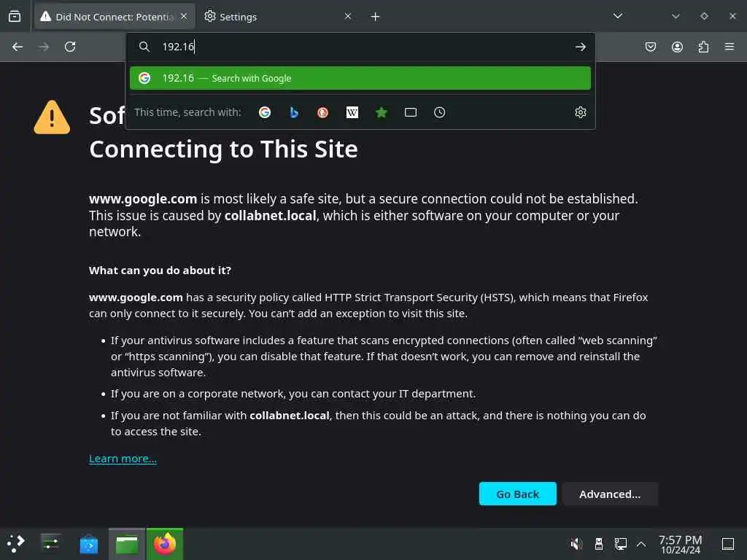Search this time with Wikipedia icon

352,112
